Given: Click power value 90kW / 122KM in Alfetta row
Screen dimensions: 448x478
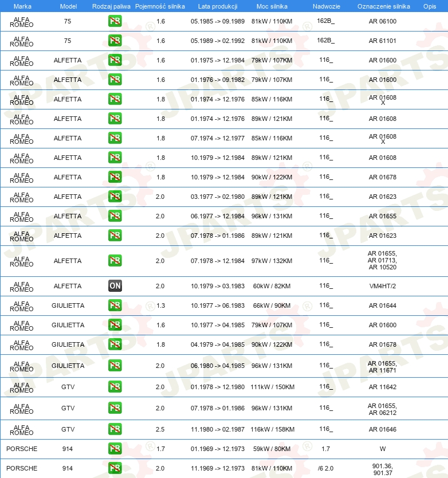Looking at the screenshot, I should tap(272, 178).
